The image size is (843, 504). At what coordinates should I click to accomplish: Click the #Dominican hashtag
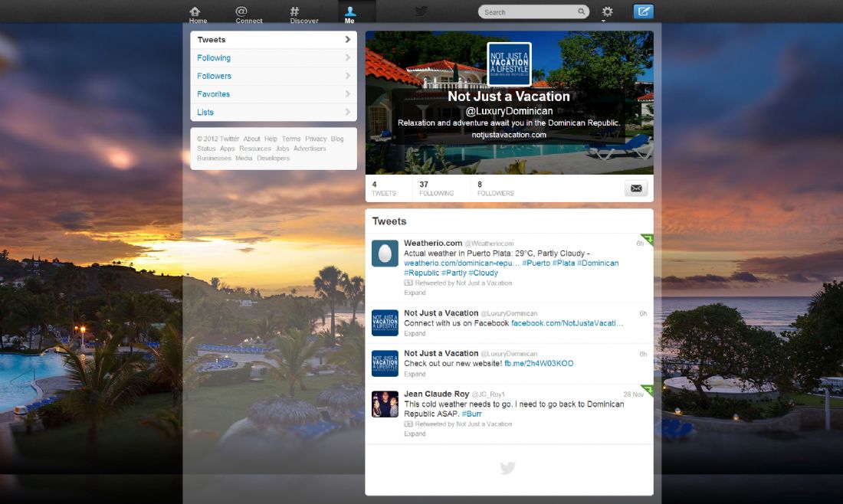598,263
